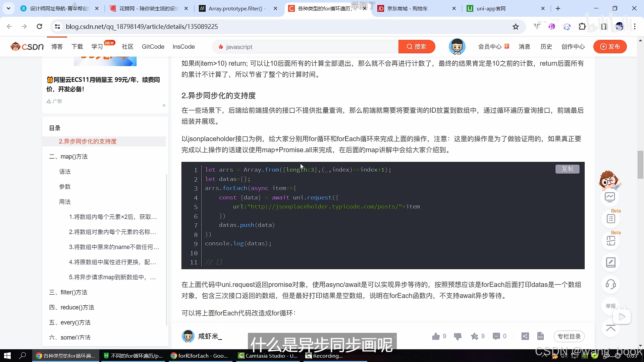Open Windows Start menu

click(x=7, y=356)
